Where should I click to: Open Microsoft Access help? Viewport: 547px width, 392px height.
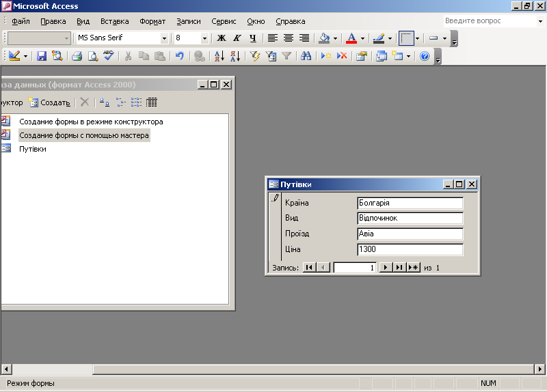pos(425,56)
